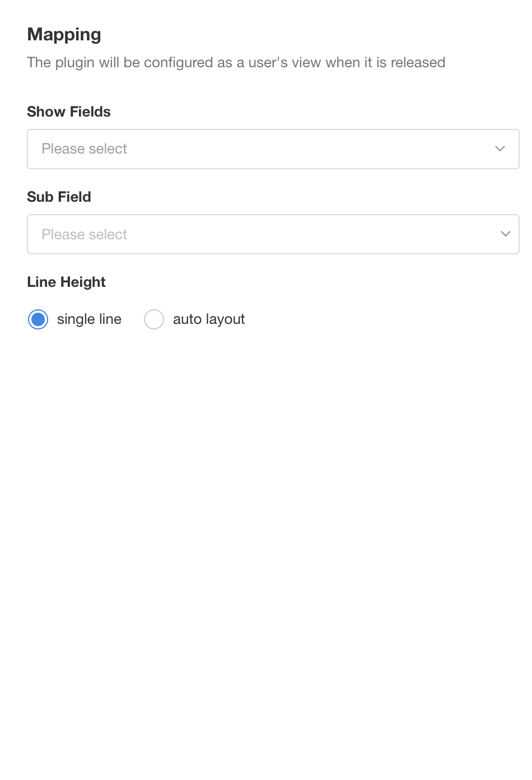
Task: Click the Show Fields chevron arrow
Action: pos(500,149)
